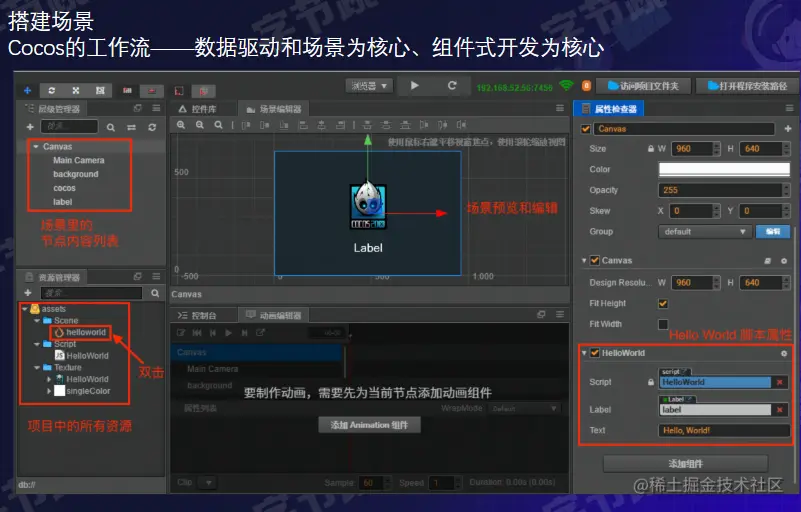Switch to the widget library tab
Screen dimensions: 801x512
click(x=198, y=109)
